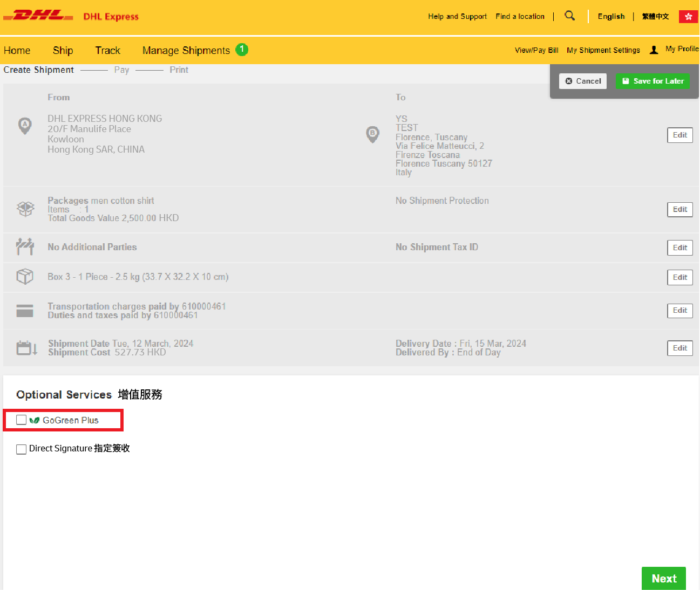
Task: Switch language to English
Action: click(611, 17)
